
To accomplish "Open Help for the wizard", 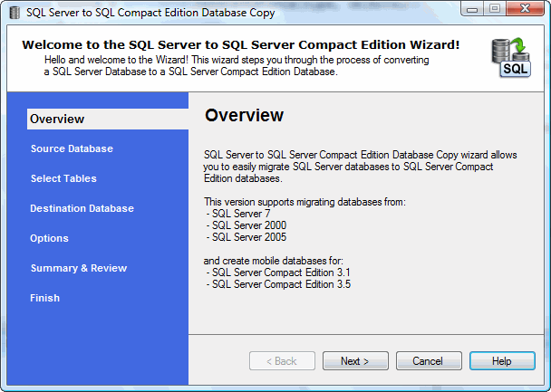I will (502, 361).
